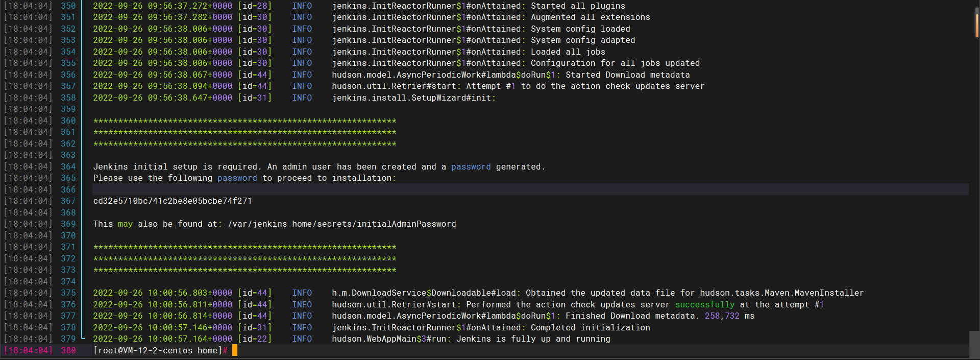Image resolution: width=980 pixels, height=360 pixels.
Task: Click the "Started Download metadata" message on line 356
Action: coord(627,75)
